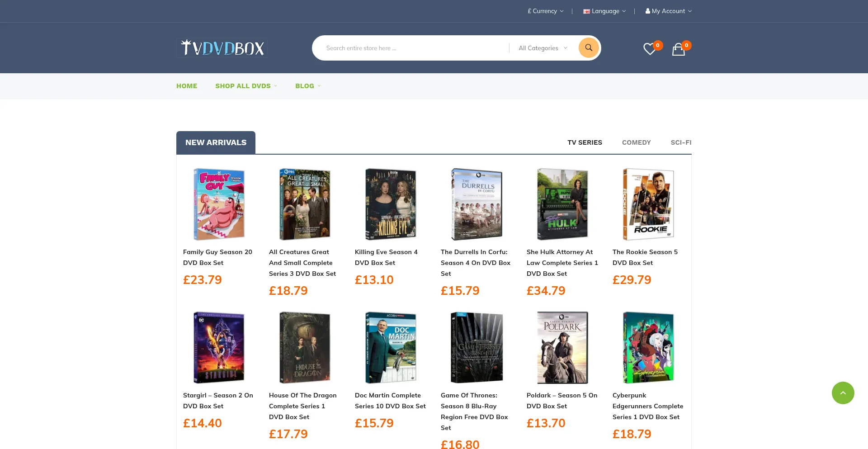Open Poldark Season 5 product link

[x=561, y=401]
